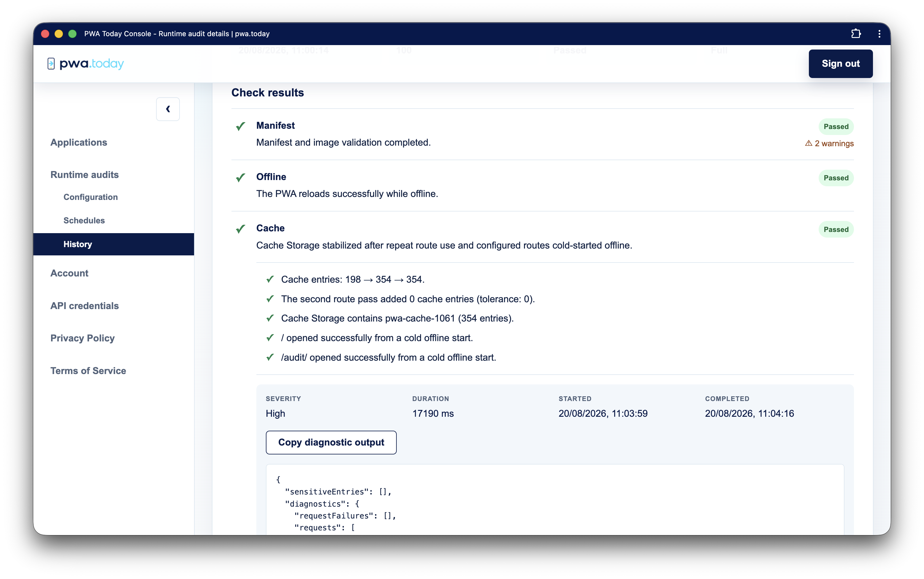This screenshot has height=579, width=924.
Task: Click the checkmark next to Cache entries line
Action: 270,279
